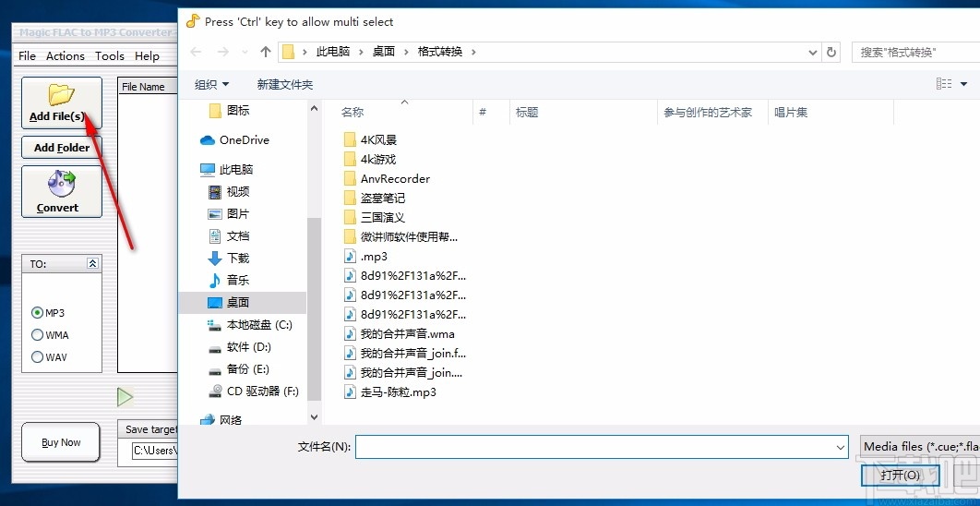Select the 三国演义 folder

point(375,218)
